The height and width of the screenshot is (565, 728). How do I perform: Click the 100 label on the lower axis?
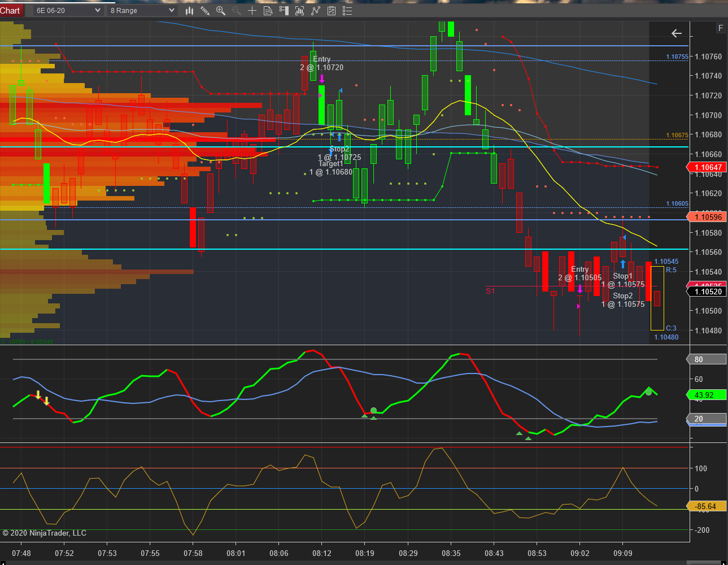pos(701,468)
